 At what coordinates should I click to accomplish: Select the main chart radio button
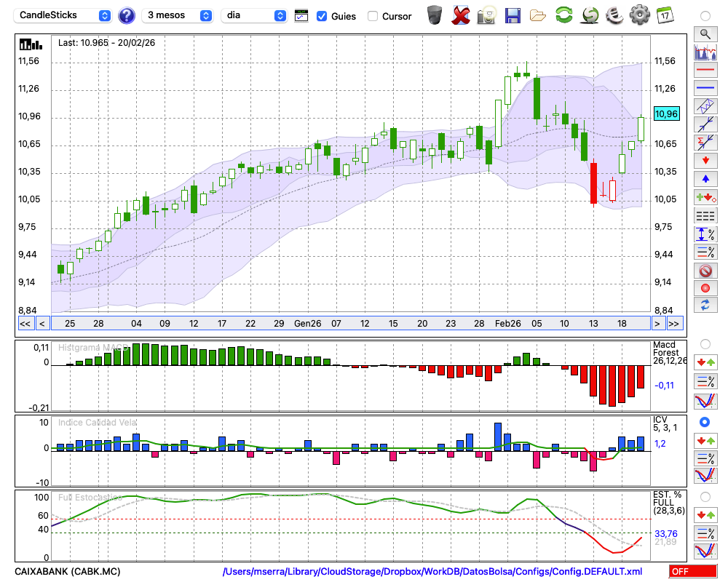click(705, 16)
